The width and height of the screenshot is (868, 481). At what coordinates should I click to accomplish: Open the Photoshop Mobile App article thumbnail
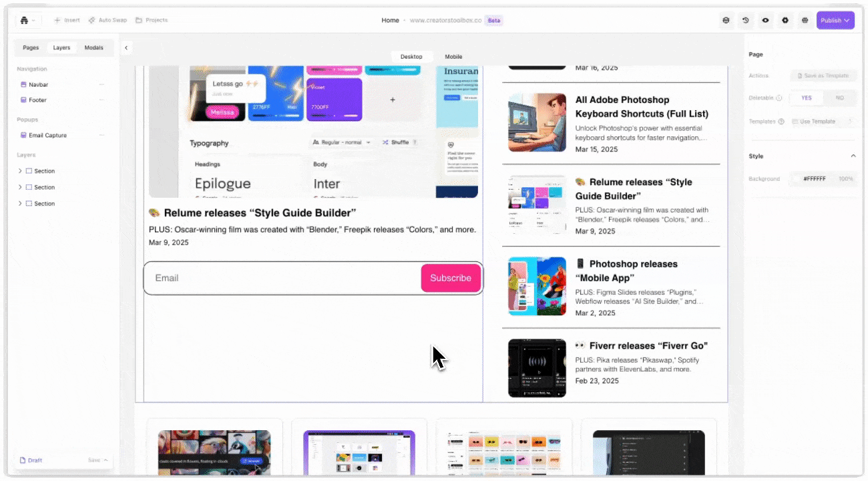tap(537, 286)
